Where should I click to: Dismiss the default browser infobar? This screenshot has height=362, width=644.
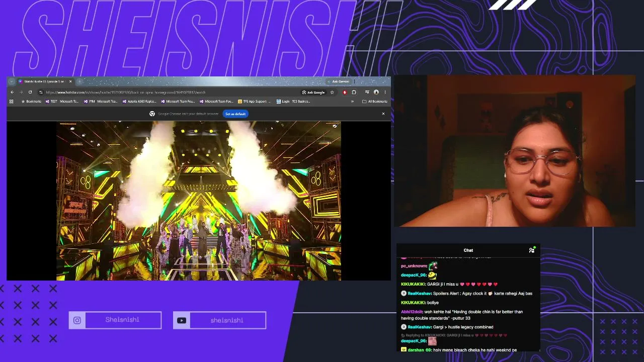click(x=383, y=114)
